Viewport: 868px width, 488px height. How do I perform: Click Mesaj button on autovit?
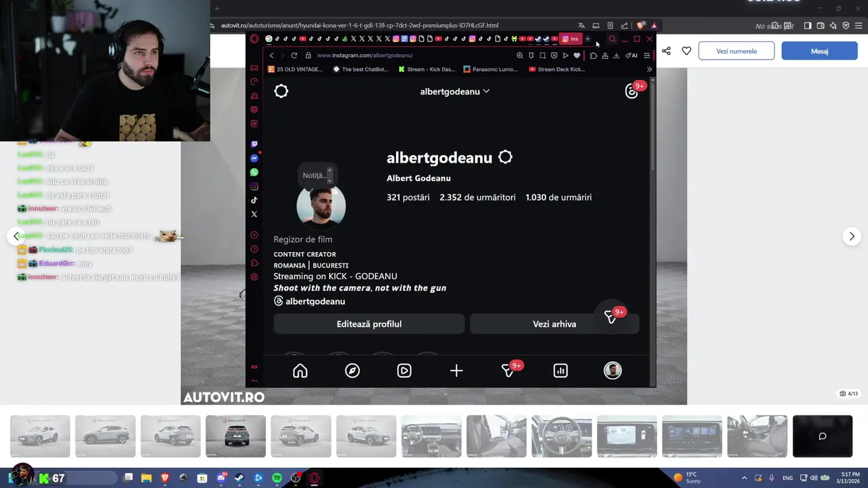(819, 51)
